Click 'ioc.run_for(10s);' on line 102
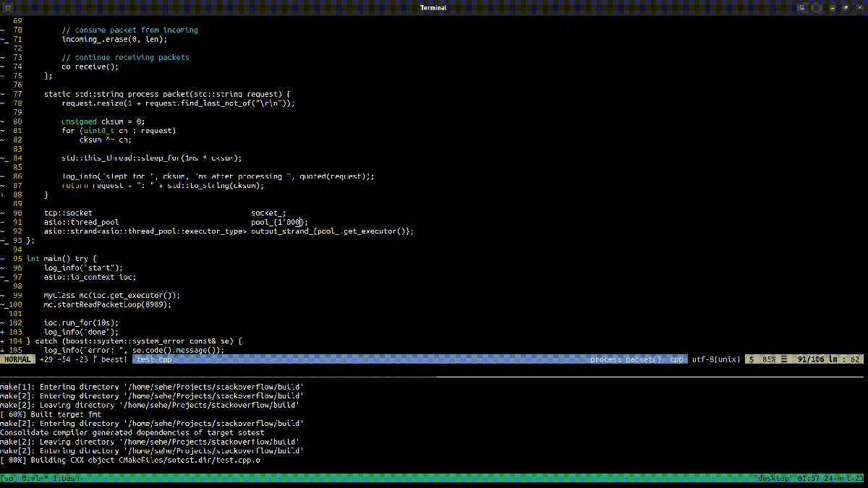The image size is (868, 488). tap(81, 323)
